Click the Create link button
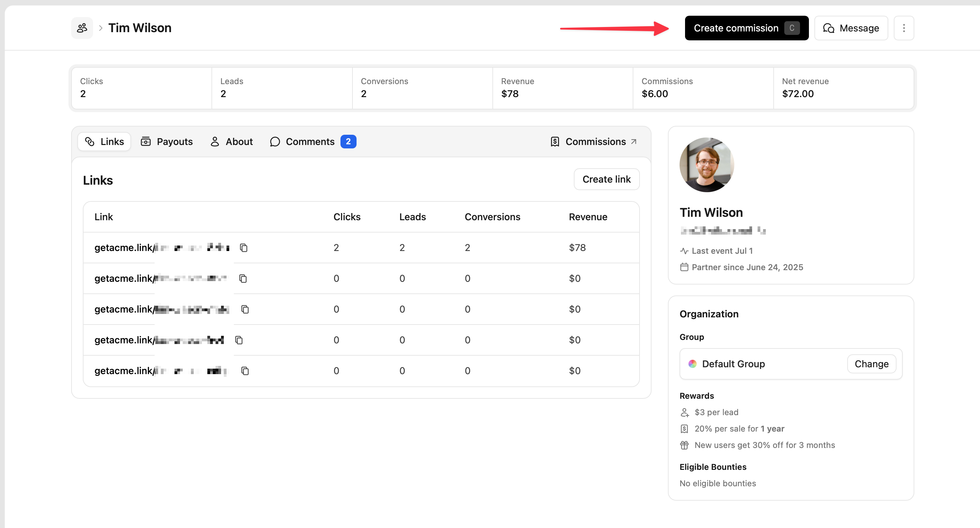 tap(606, 179)
